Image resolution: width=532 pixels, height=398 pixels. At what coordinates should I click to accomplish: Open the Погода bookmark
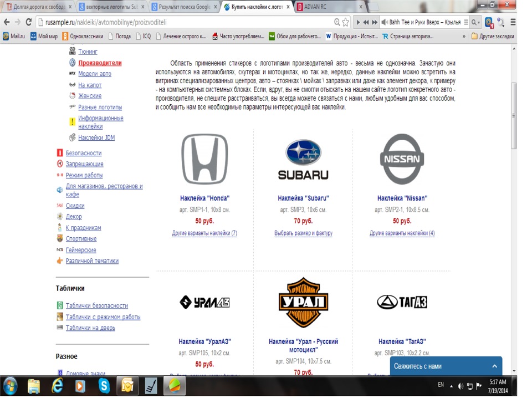(x=120, y=36)
